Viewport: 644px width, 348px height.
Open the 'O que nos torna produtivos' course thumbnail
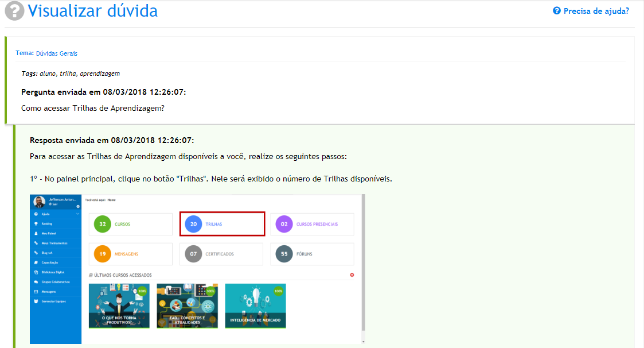coord(119,306)
